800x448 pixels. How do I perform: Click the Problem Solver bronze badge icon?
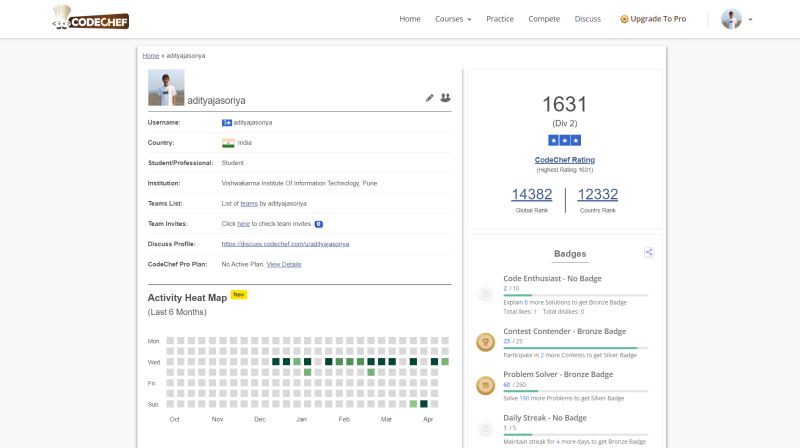tap(485, 385)
